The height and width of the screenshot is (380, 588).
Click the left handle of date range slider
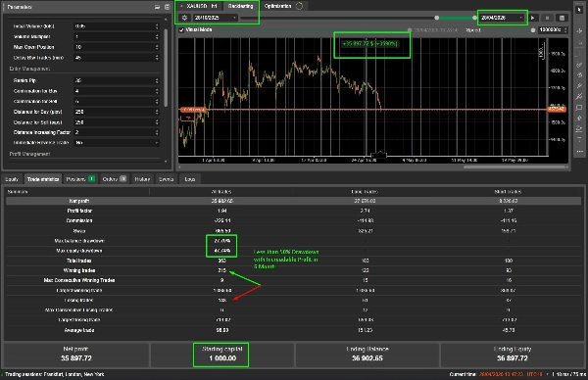437,18
